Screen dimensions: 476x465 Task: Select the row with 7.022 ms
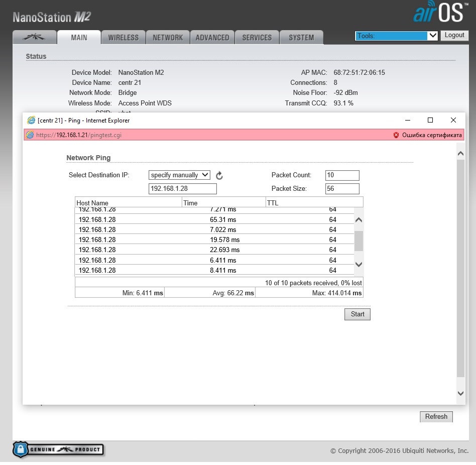tap(214, 229)
